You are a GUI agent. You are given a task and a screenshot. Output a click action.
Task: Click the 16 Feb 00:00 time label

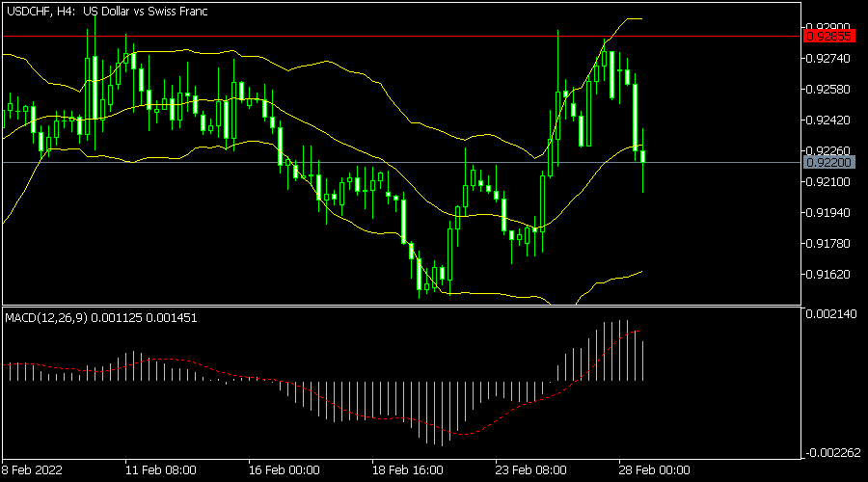click(284, 470)
